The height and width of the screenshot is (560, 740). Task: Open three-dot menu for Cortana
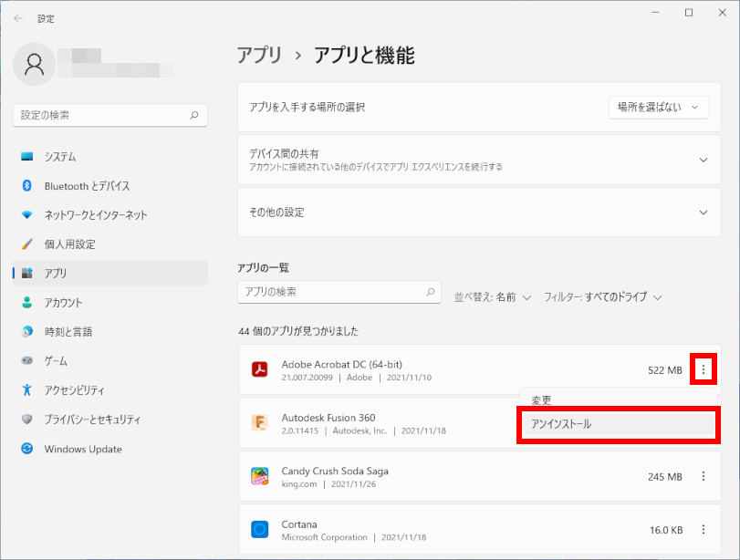pos(704,529)
